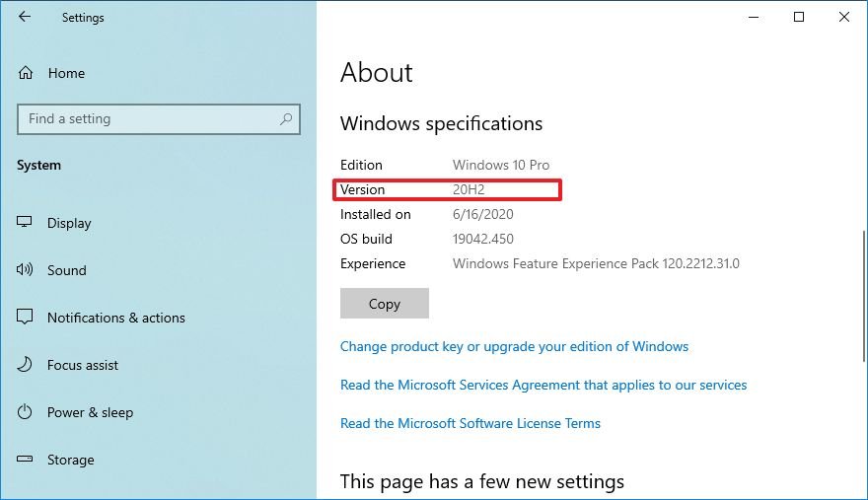
Task: Select the Notifications & actions icon
Action: click(26, 318)
